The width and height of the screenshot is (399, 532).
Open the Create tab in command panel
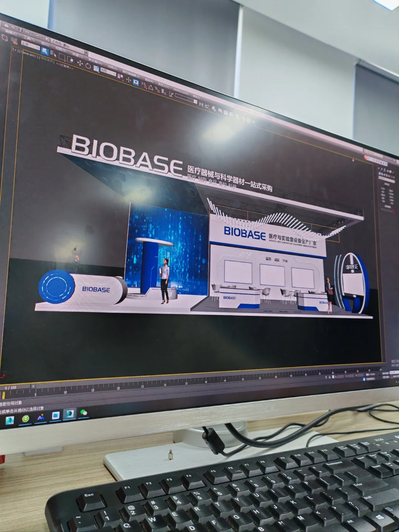pyautogui.click(x=379, y=168)
